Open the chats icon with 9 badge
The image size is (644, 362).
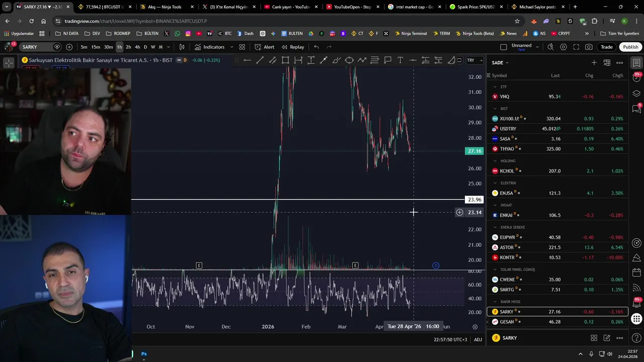point(636,108)
